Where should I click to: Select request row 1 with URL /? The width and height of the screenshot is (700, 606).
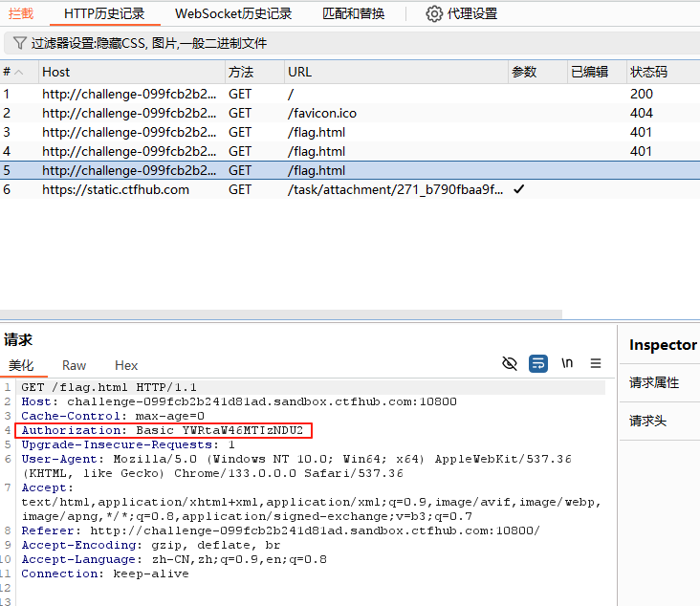coord(350,95)
